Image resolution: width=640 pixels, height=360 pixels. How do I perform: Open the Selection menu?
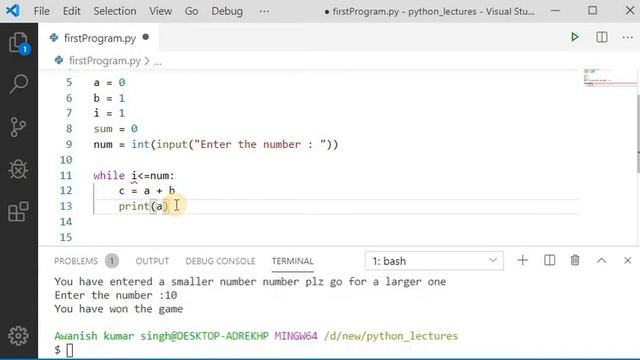pyautogui.click(x=115, y=11)
